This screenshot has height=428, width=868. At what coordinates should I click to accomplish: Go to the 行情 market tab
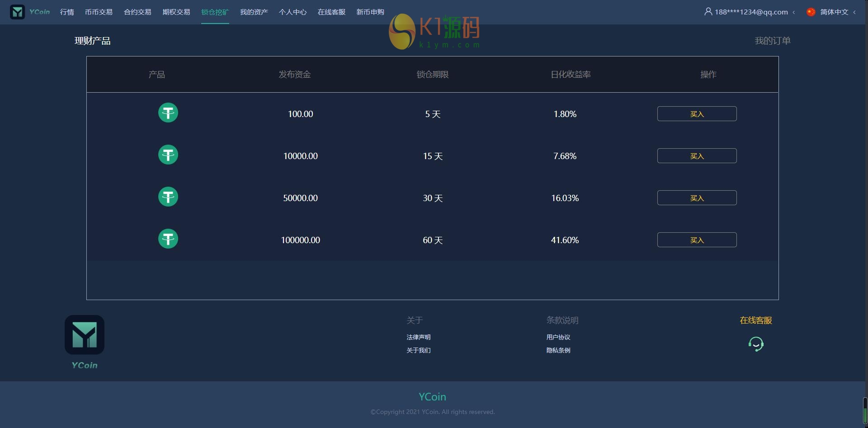tap(67, 12)
